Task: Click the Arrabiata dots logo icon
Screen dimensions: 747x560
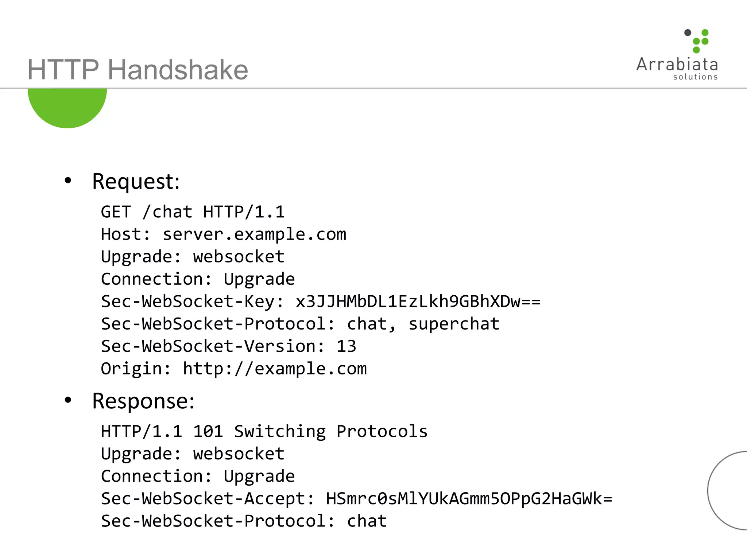Action: click(x=696, y=41)
